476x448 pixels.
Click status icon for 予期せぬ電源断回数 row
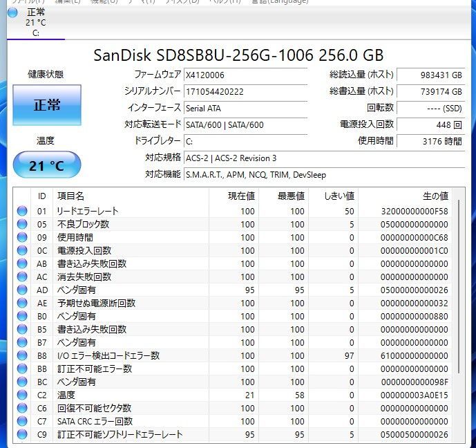click(x=22, y=303)
